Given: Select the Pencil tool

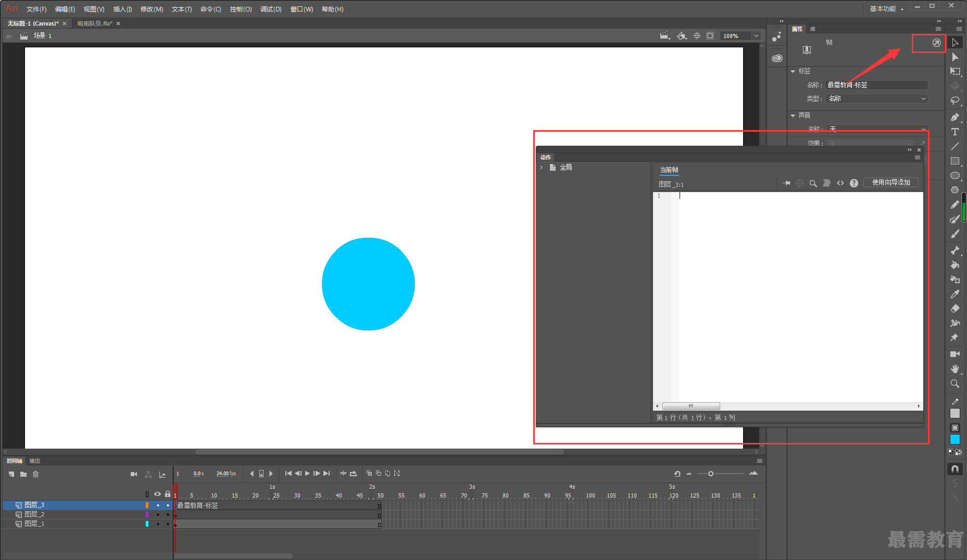Looking at the screenshot, I should (955, 205).
